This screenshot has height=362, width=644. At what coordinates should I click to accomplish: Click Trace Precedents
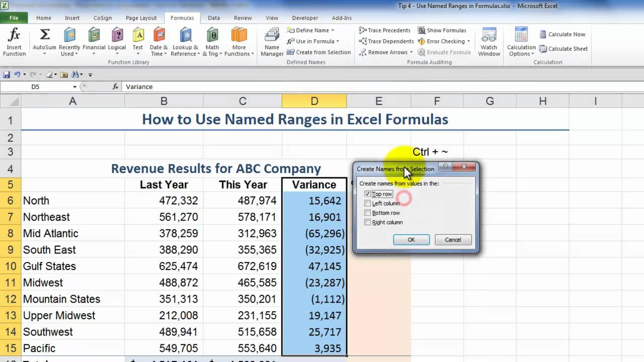click(384, 30)
